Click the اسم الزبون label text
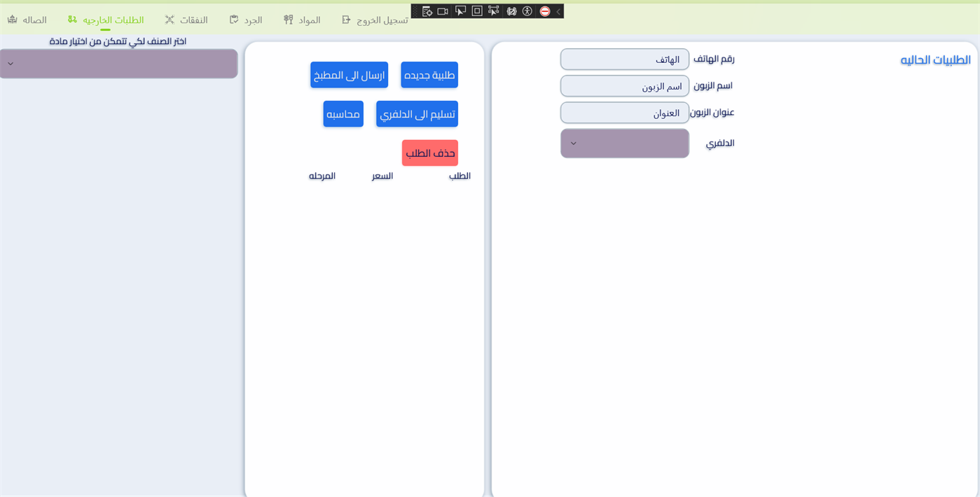980x497 pixels. click(x=713, y=85)
